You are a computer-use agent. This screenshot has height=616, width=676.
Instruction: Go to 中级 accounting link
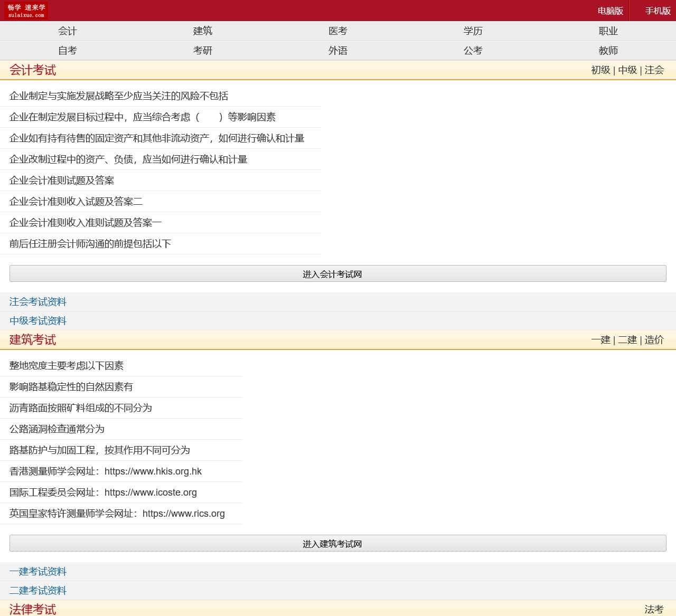pyautogui.click(x=627, y=70)
